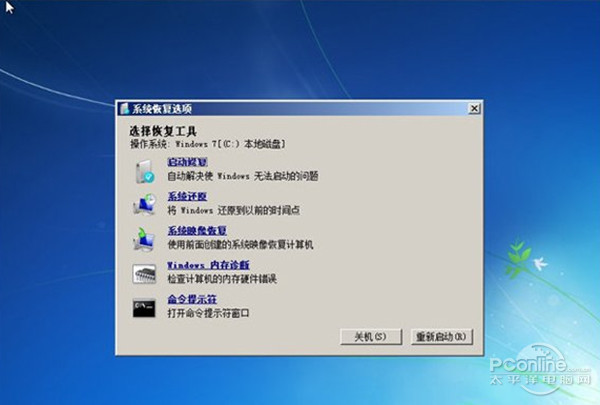The height and width of the screenshot is (405, 600).
Task: Click the 关机(S) shutdown button
Action: 371,337
